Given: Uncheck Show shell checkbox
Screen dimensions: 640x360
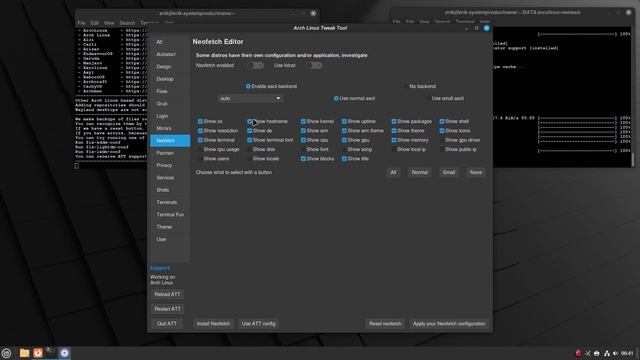Looking at the screenshot, I should tap(442, 121).
